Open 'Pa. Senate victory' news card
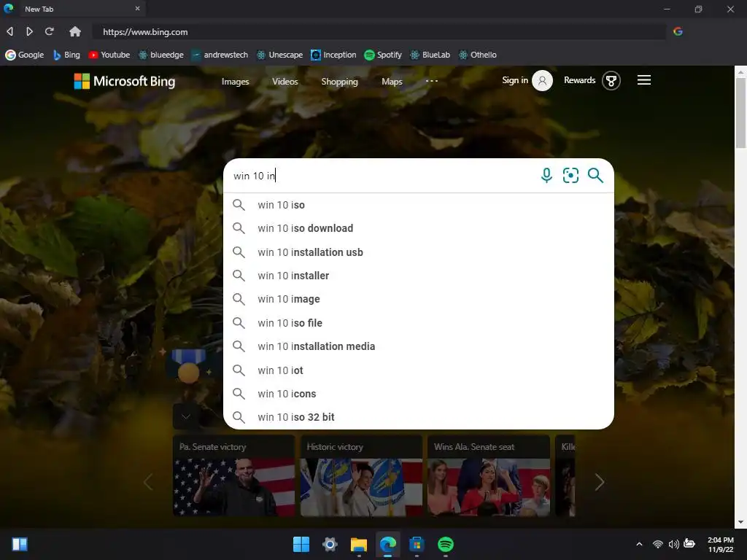Viewport: 747px width, 560px height. point(234,475)
